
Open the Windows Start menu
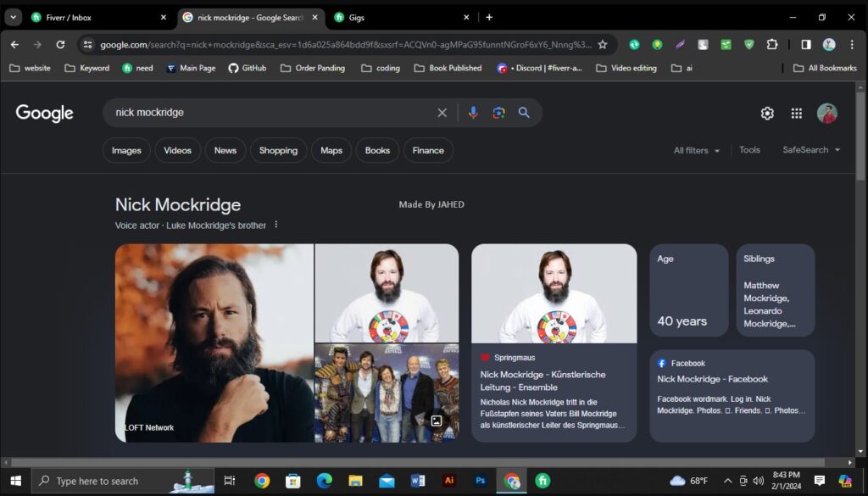pyautogui.click(x=15, y=481)
